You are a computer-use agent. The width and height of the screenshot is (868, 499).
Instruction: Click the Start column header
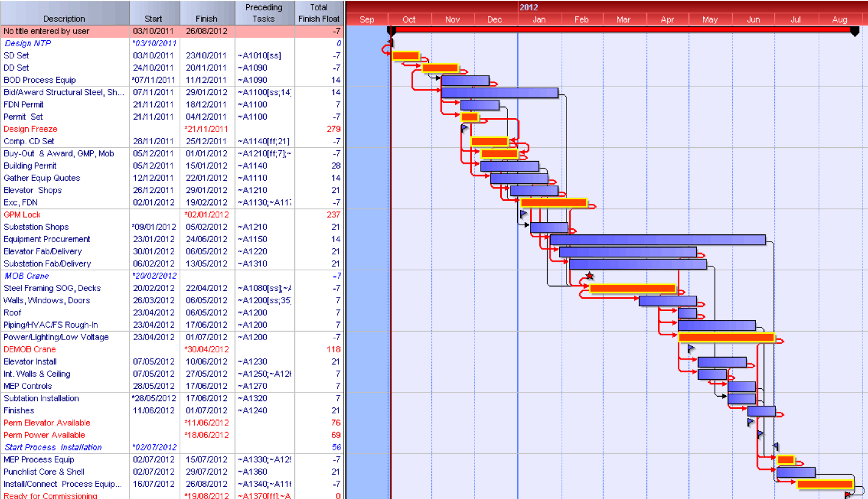pos(154,18)
